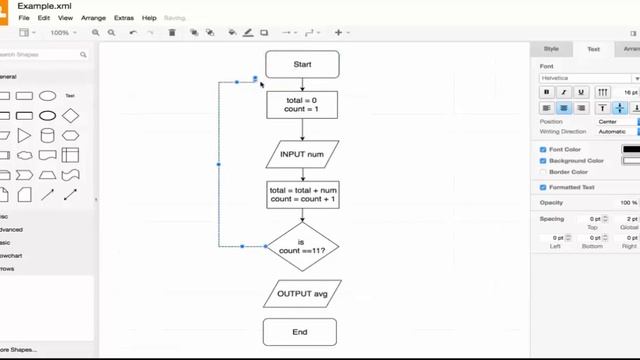Open the File menu

(24, 18)
